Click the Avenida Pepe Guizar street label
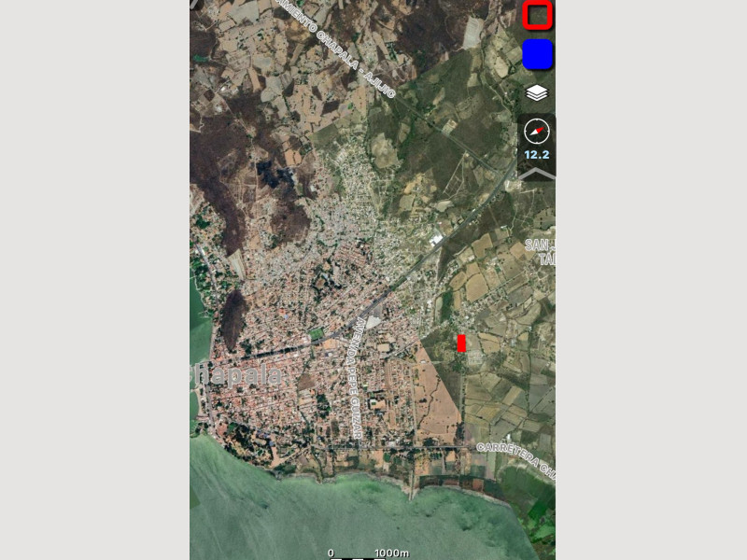 pos(358,378)
